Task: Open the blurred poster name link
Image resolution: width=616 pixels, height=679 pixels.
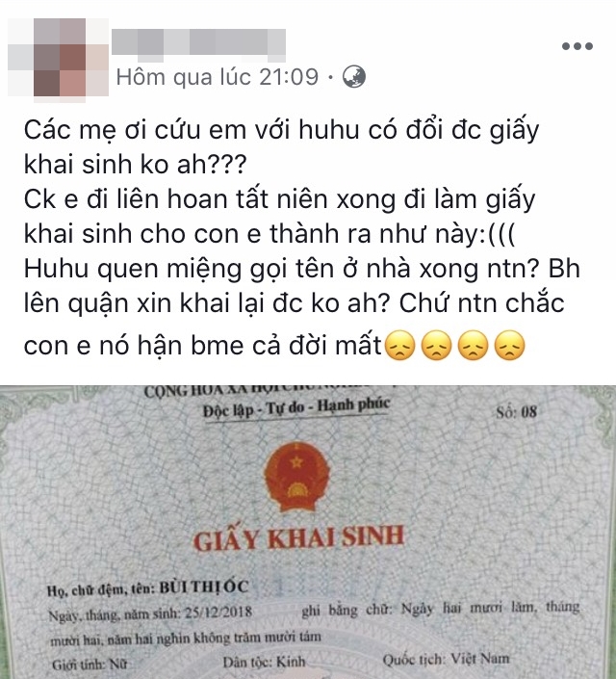Action: tap(198, 42)
